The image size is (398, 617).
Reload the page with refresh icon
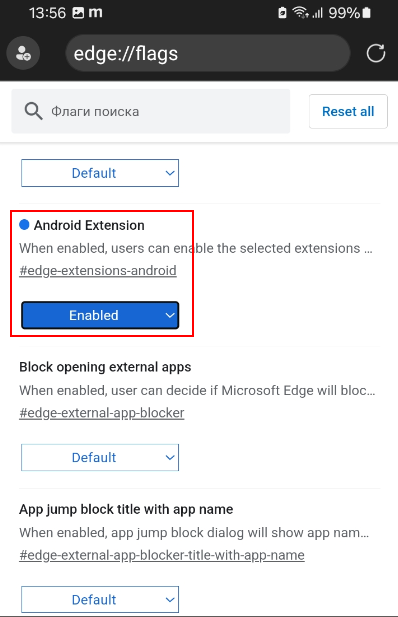coord(376,53)
